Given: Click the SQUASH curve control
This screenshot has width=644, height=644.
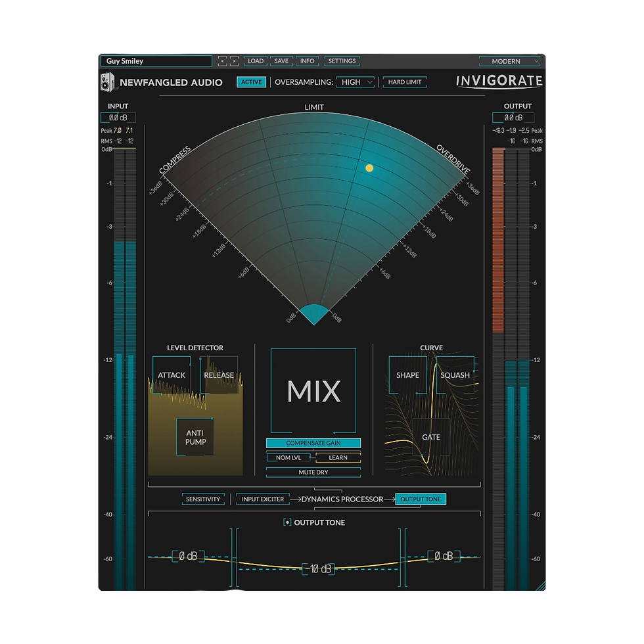Looking at the screenshot, I should click(455, 375).
